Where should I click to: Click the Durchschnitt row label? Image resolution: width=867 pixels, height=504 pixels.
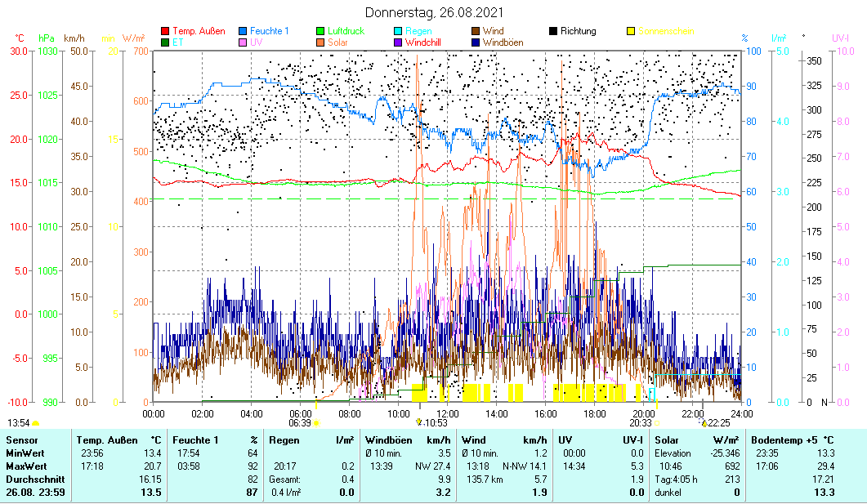[30, 479]
